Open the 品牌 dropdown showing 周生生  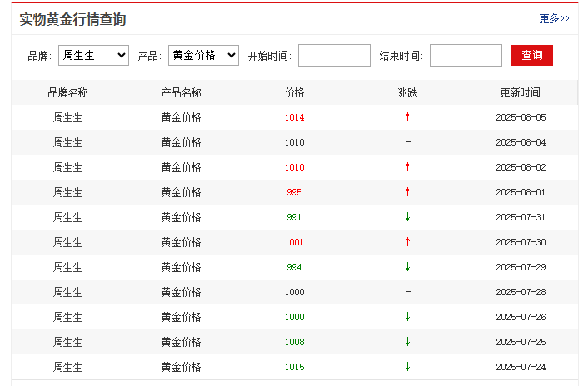point(94,56)
